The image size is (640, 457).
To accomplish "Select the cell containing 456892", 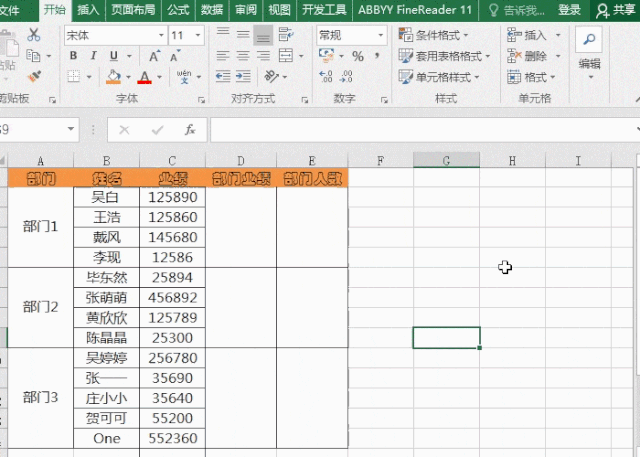I will pyautogui.click(x=173, y=297).
